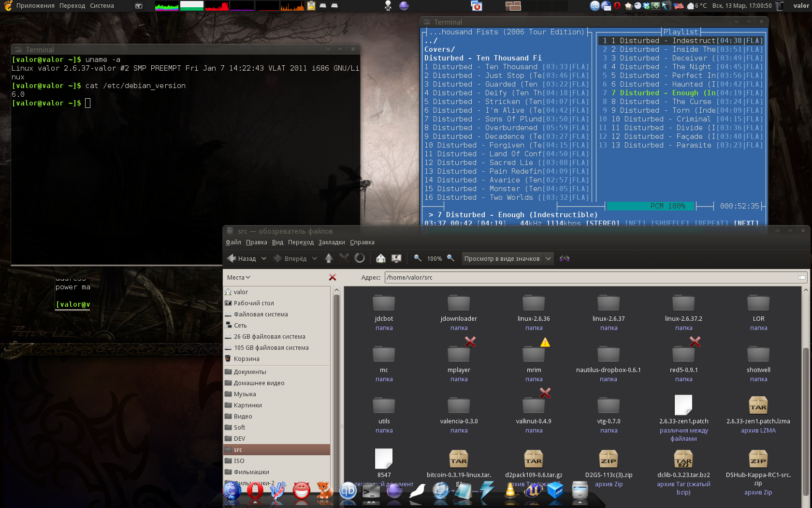Toggle REPEAT in the music player
Viewport: 812px width, 508px height.
[x=711, y=223]
